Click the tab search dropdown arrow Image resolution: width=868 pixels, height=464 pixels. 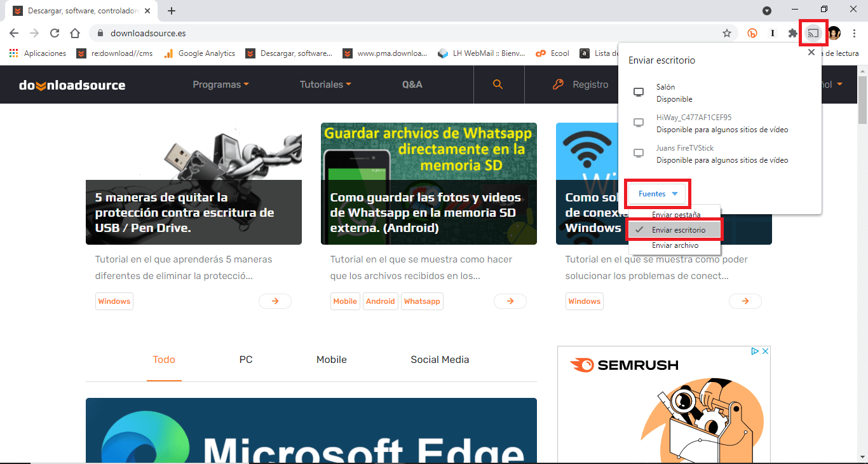pyautogui.click(x=767, y=11)
